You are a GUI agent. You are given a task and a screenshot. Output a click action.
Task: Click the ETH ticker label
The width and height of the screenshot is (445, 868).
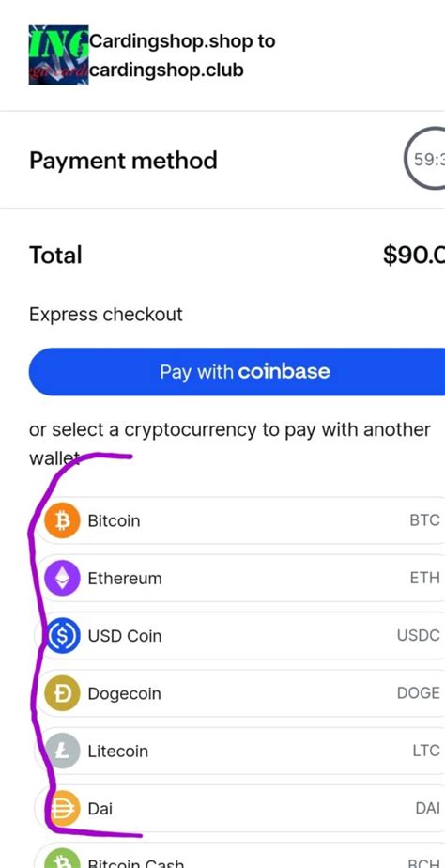pyautogui.click(x=424, y=578)
